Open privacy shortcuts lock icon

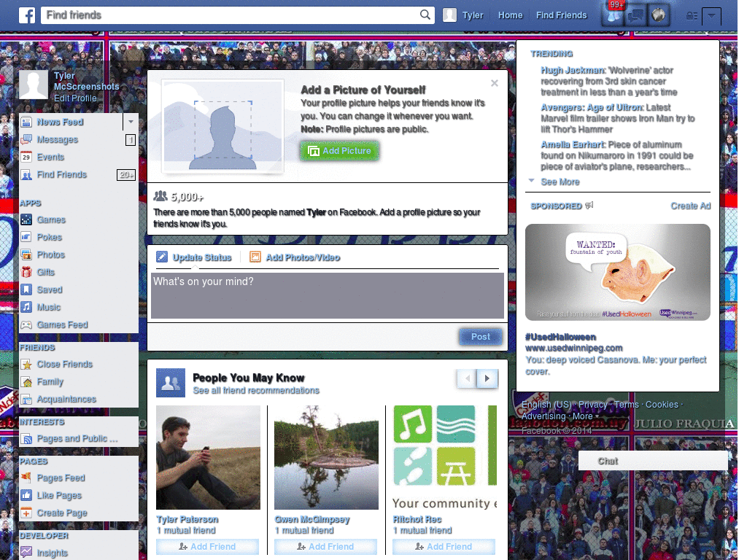692,16
